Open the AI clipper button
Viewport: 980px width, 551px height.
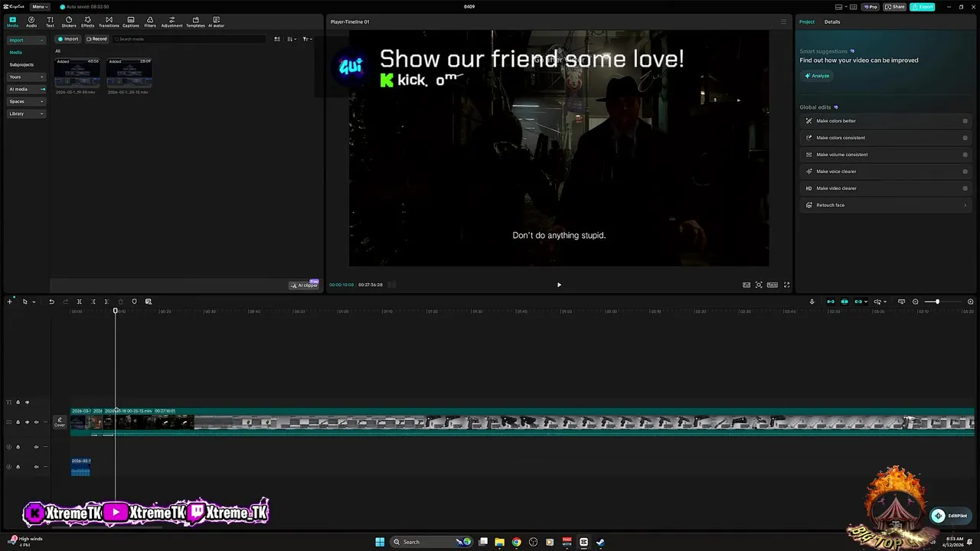[304, 285]
